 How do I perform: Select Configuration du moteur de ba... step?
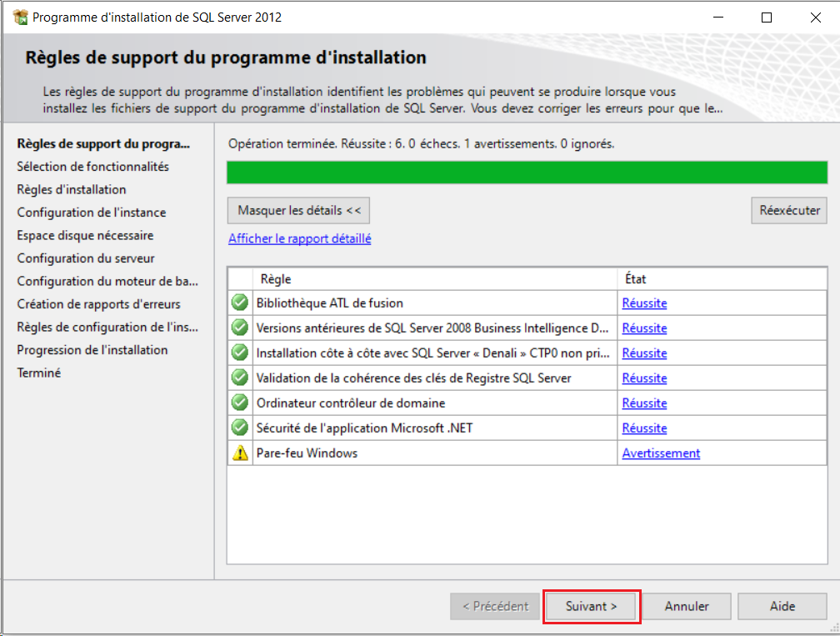[107, 281]
